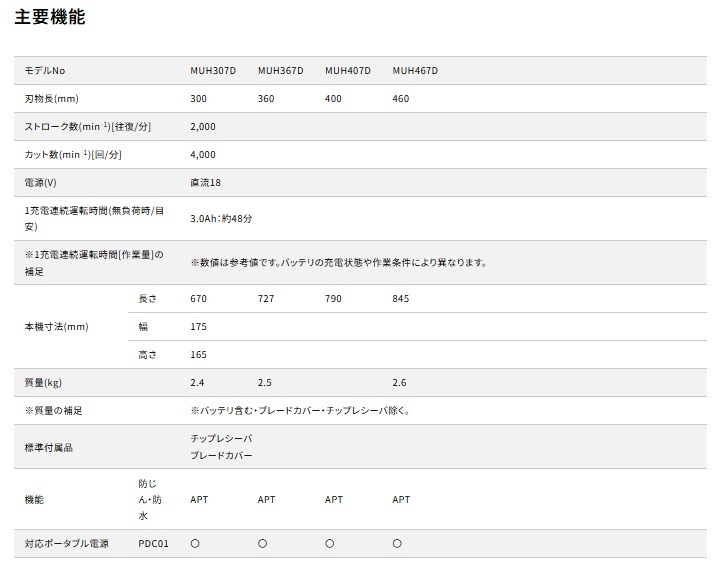Click runtime value 3.0Ah:約48分
Viewport: 719px width, 580px height.
pos(221,218)
